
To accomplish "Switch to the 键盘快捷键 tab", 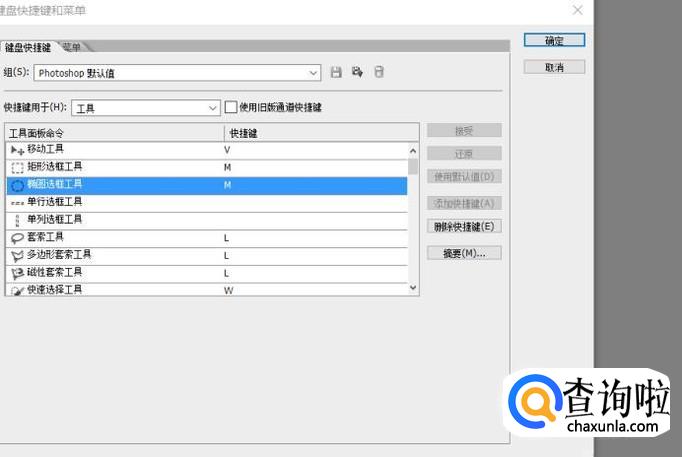I will pyautogui.click(x=28, y=47).
